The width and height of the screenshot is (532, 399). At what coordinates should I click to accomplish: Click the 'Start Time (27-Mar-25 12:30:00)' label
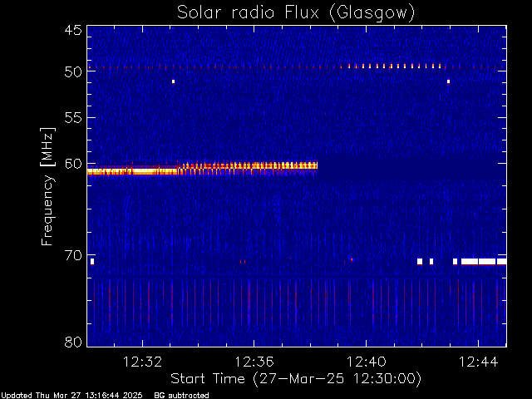[296, 379]
